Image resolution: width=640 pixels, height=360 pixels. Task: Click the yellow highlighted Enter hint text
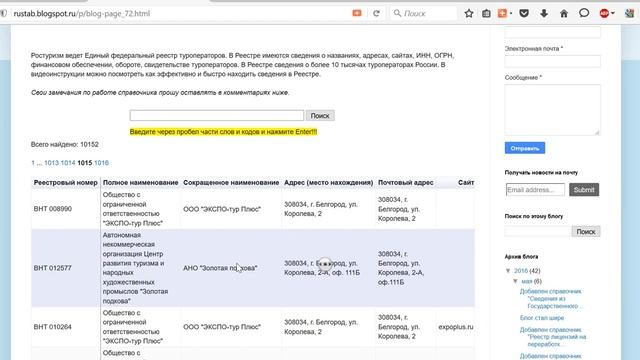223,132
